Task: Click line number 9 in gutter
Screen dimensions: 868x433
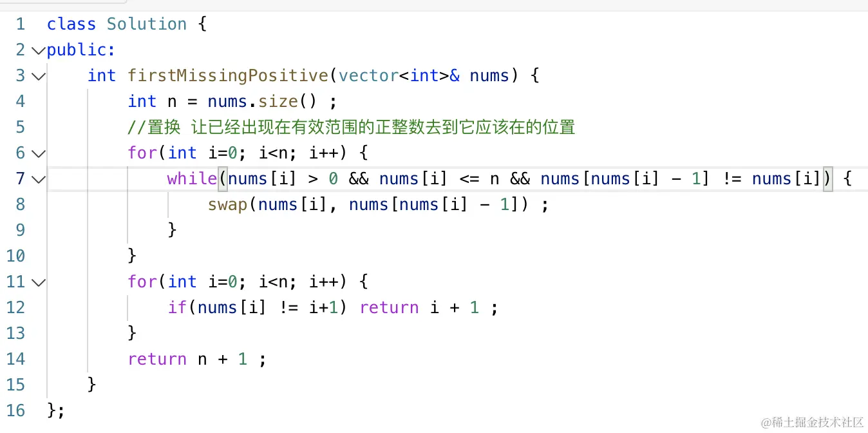Action: click(x=20, y=231)
